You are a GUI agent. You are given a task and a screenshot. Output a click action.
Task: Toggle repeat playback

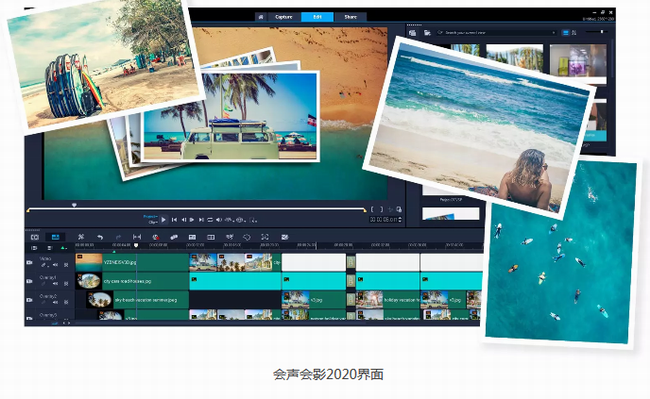[x=210, y=220]
